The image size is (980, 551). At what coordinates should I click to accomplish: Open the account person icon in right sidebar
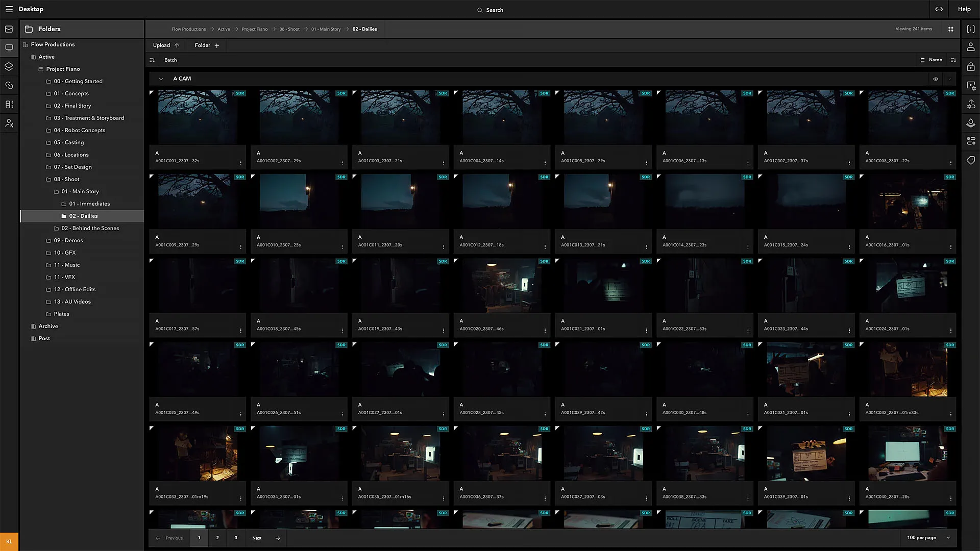[x=971, y=47]
